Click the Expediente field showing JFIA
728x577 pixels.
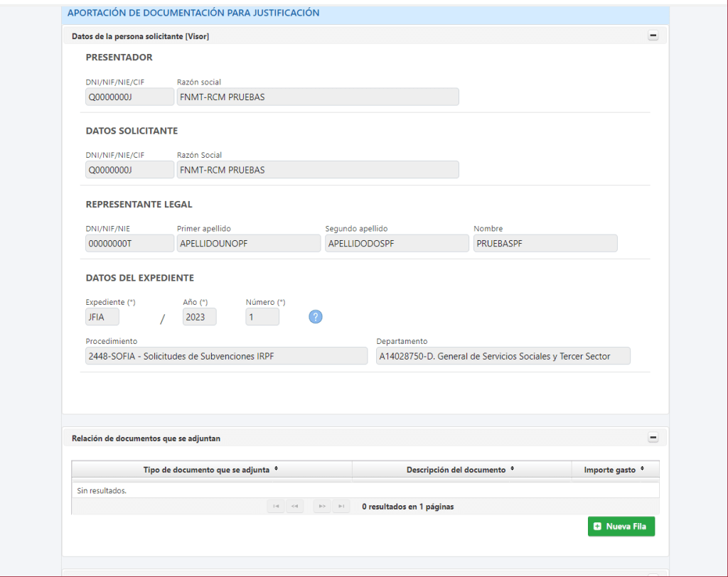[x=102, y=317]
